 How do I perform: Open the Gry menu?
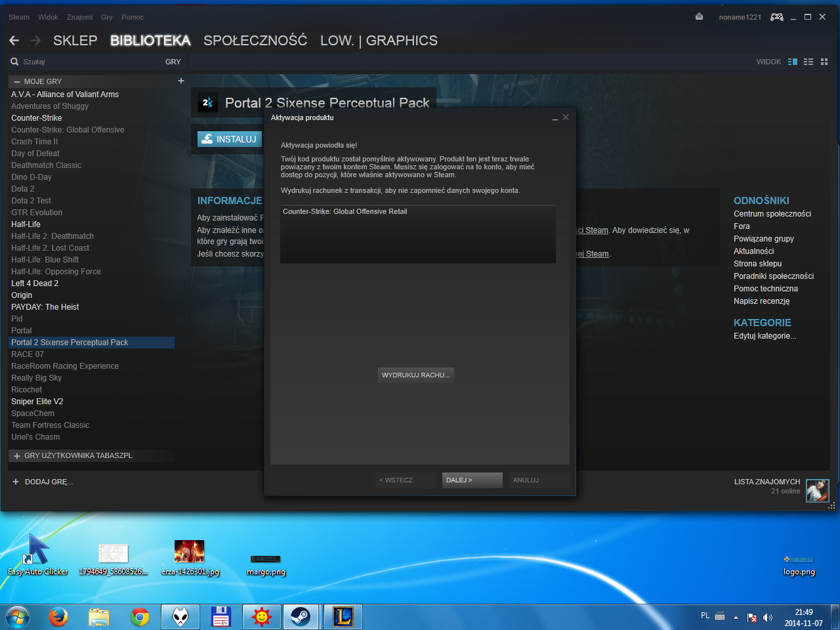[107, 17]
